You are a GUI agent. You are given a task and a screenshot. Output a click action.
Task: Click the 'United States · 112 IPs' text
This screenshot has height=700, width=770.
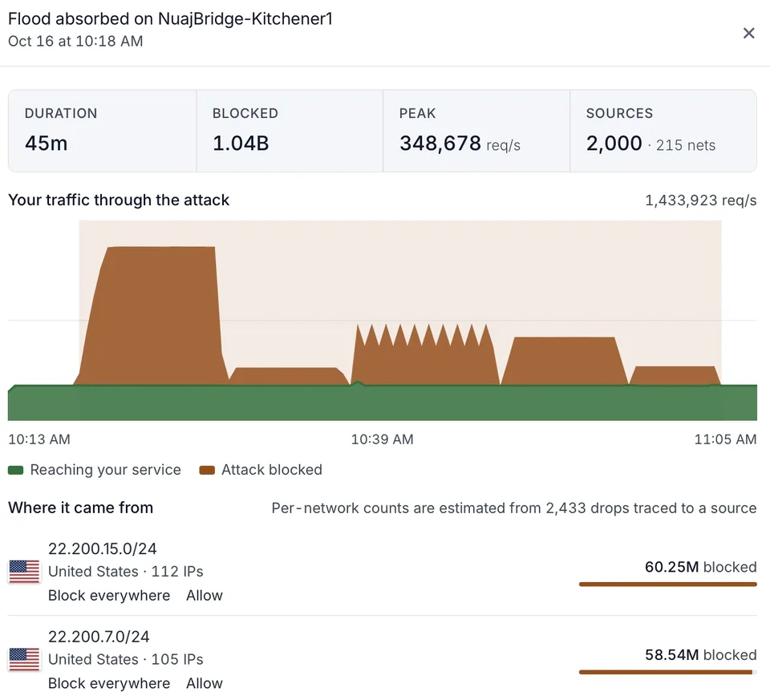(126, 572)
